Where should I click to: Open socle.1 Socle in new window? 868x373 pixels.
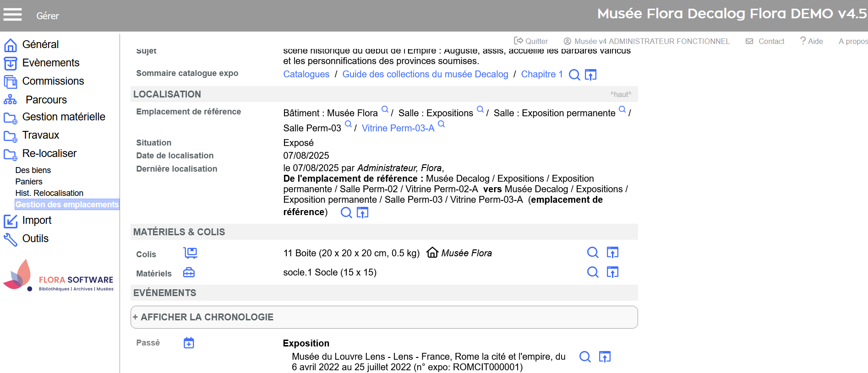(612, 272)
